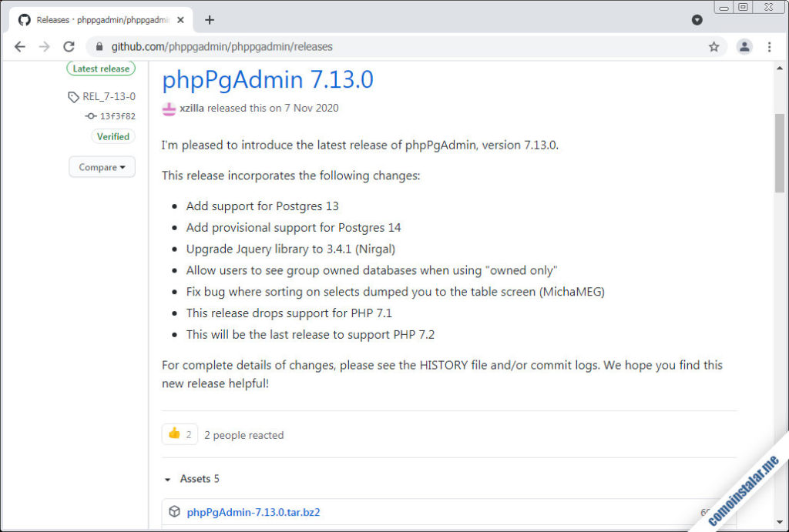Open the Compare dropdown
Image resolution: width=789 pixels, height=532 pixels.
pyautogui.click(x=102, y=166)
